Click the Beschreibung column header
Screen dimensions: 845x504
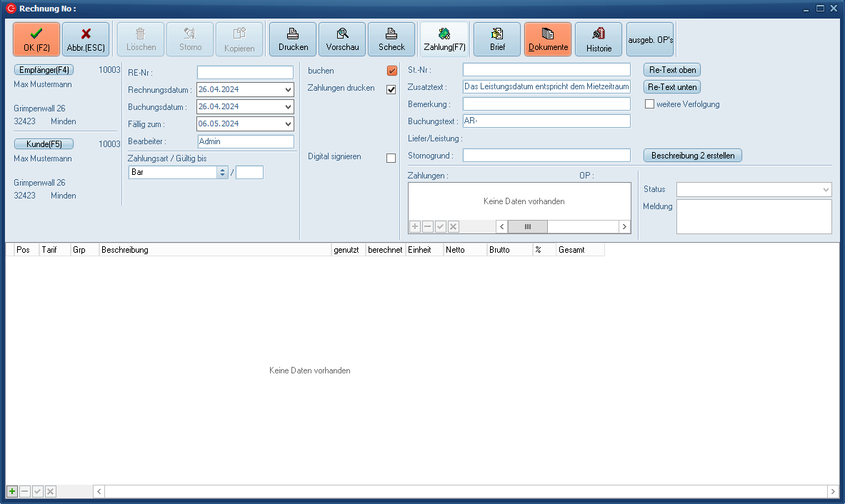coord(214,251)
